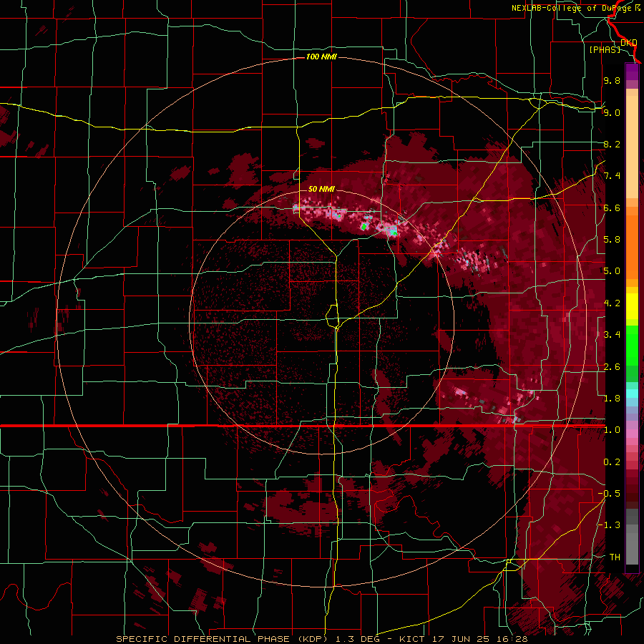Click the 8.2 scale value

coord(612,144)
